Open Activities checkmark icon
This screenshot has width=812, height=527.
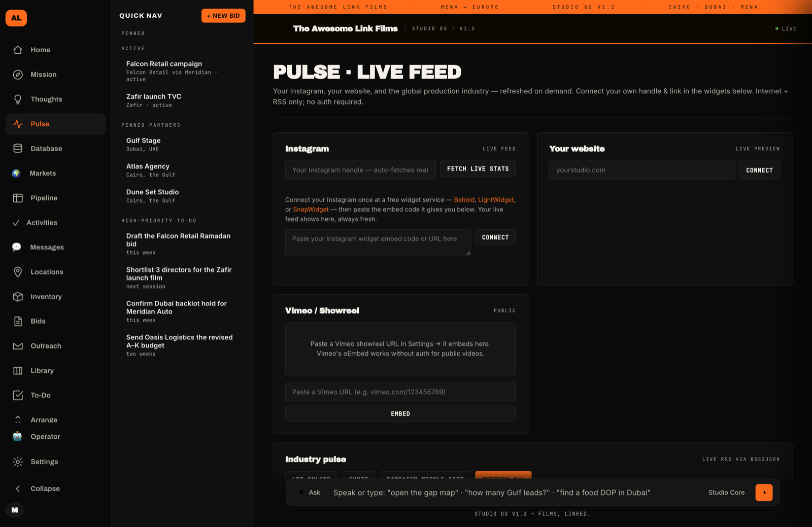[x=16, y=223]
